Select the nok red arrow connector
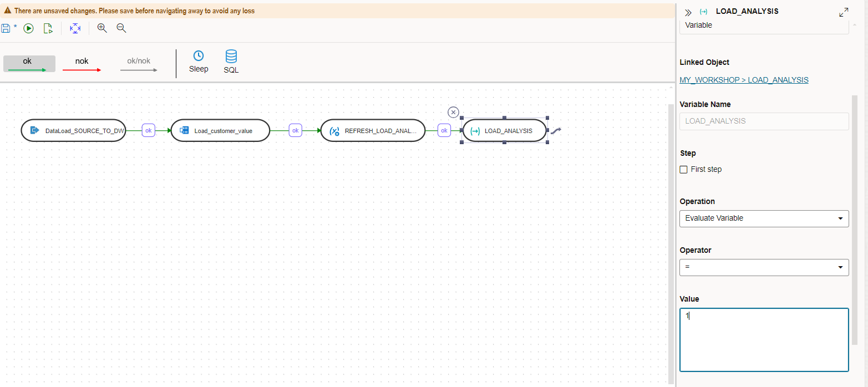 82,64
